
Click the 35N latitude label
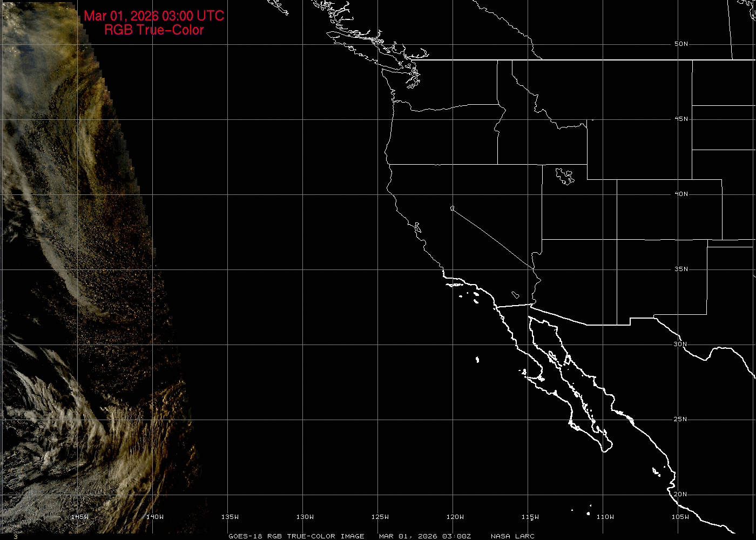point(681,269)
